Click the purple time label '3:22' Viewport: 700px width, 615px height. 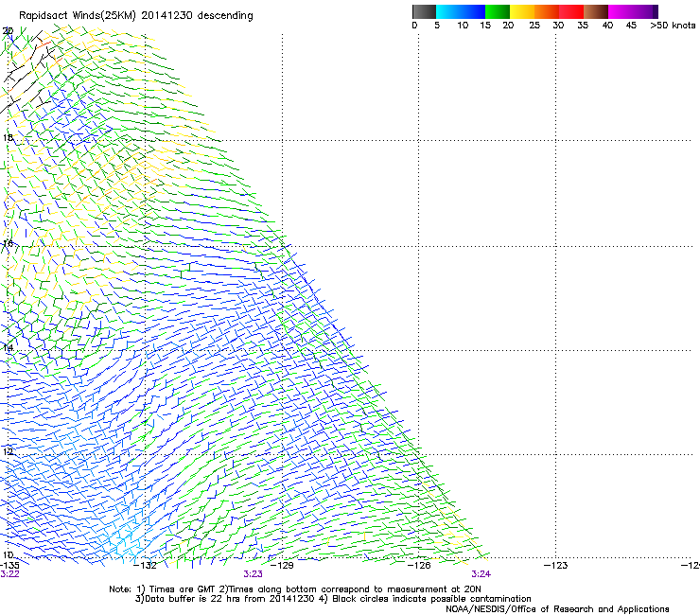click(9, 574)
